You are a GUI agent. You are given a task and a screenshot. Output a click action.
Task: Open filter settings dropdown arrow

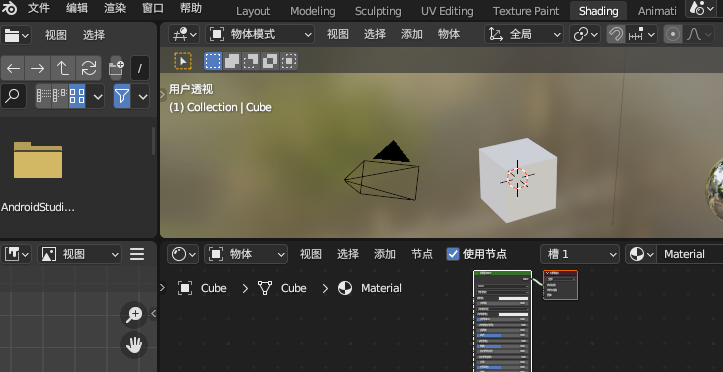pos(143,96)
